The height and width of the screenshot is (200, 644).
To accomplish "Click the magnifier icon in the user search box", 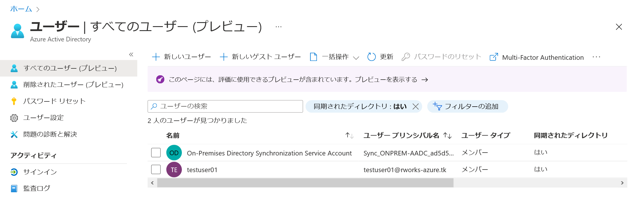I will (154, 106).
